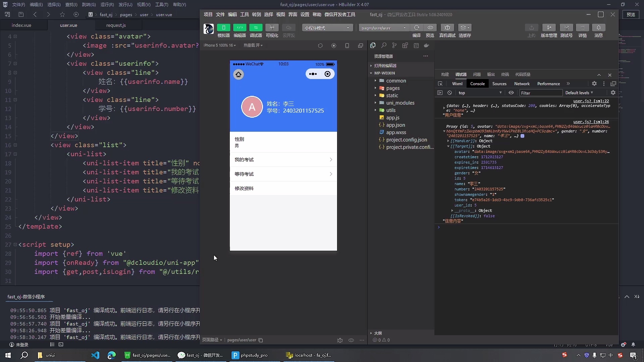Open the explorer files icon in devtools
This screenshot has width=644, height=362.
pos(373,45)
